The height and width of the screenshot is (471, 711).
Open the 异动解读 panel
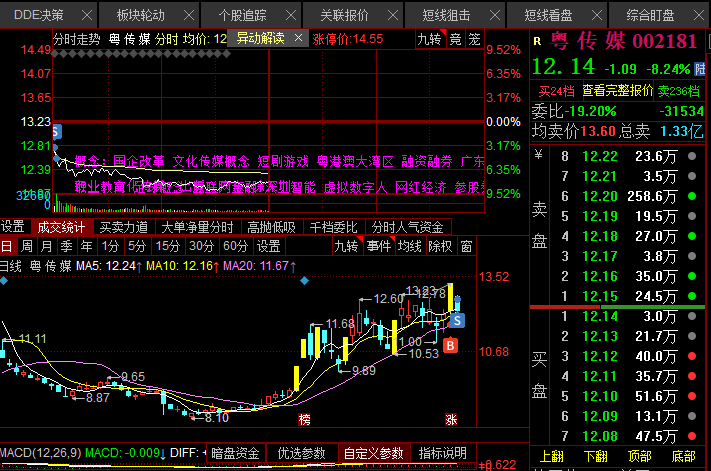tap(260, 39)
